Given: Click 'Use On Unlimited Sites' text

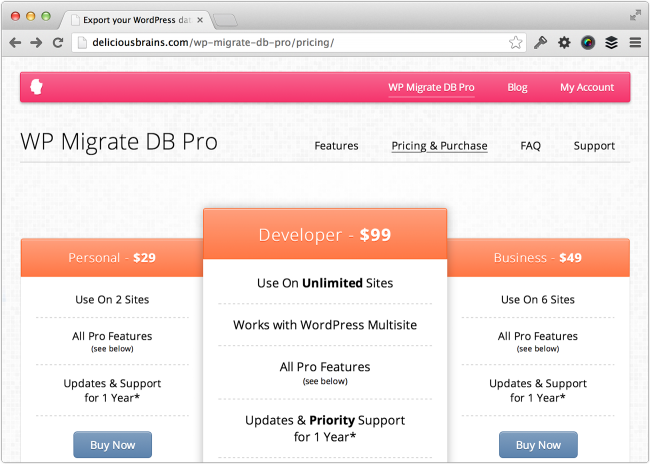Looking at the screenshot, I should click(x=325, y=283).
